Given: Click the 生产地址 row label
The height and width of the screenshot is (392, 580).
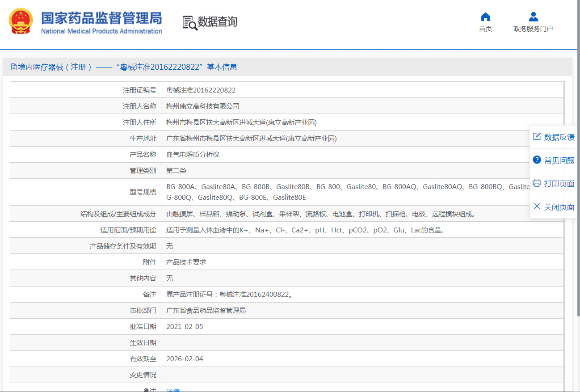Looking at the screenshot, I should coord(143,139).
